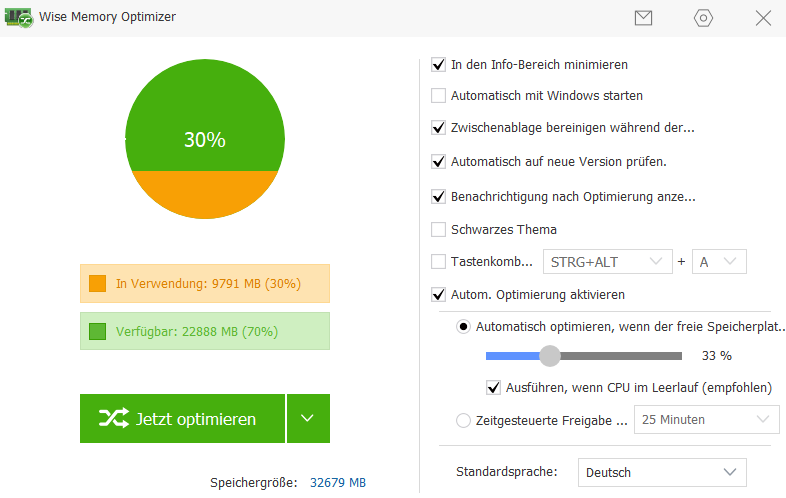Expand the '25 Minuten' interval dropdown
Screen dimensions: 786x498
click(x=707, y=420)
